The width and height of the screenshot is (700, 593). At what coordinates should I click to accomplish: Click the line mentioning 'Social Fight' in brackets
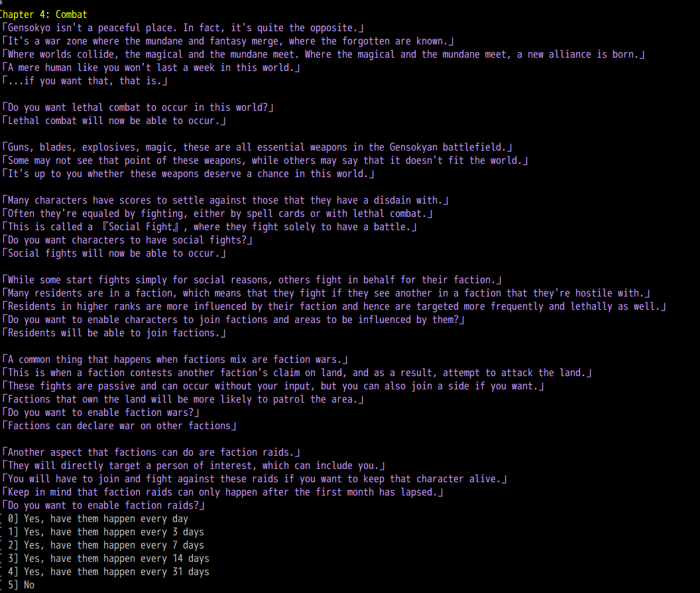pos(209,227)
